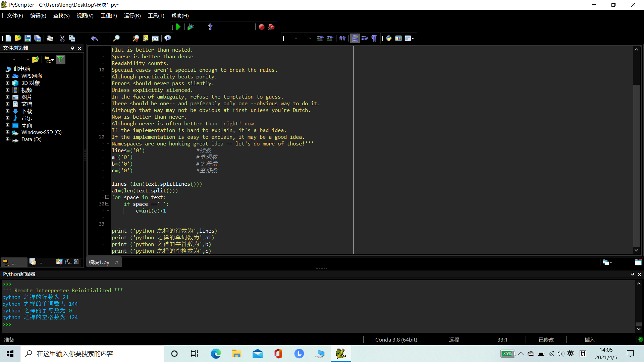Open the 运行(R) menu
This screenshot has width=644, height=362.
pos(132,16)
